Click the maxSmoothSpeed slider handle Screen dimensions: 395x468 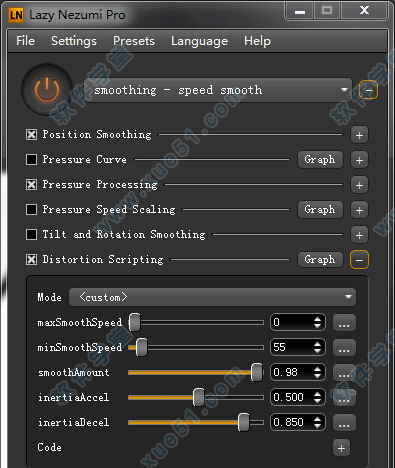135,322
